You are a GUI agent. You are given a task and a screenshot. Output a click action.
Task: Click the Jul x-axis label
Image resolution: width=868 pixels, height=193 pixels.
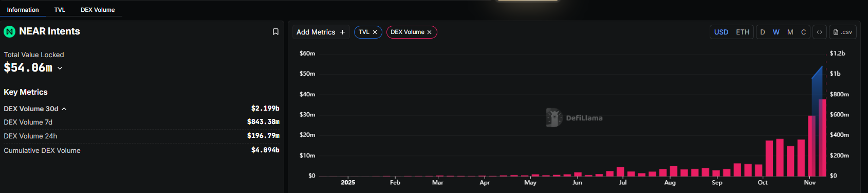point(623,183)
